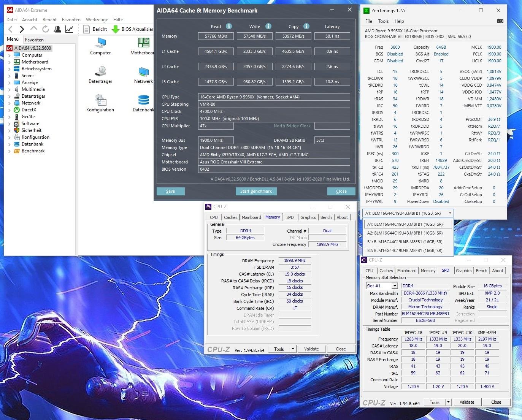Open the Datei menu in AIDA64
The image size is (522, 420).
click(x=11, y=20)
